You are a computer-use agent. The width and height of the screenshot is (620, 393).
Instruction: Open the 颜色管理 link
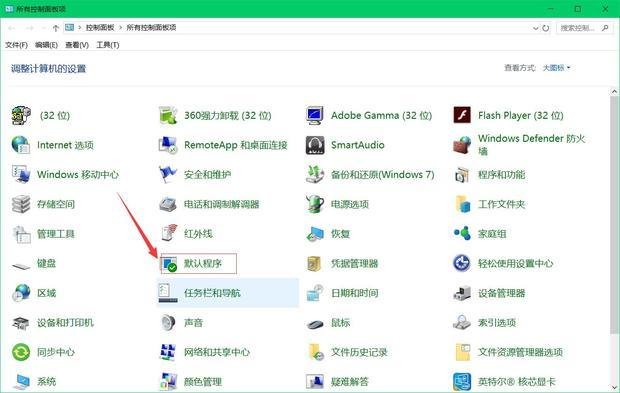coord(203,382)
